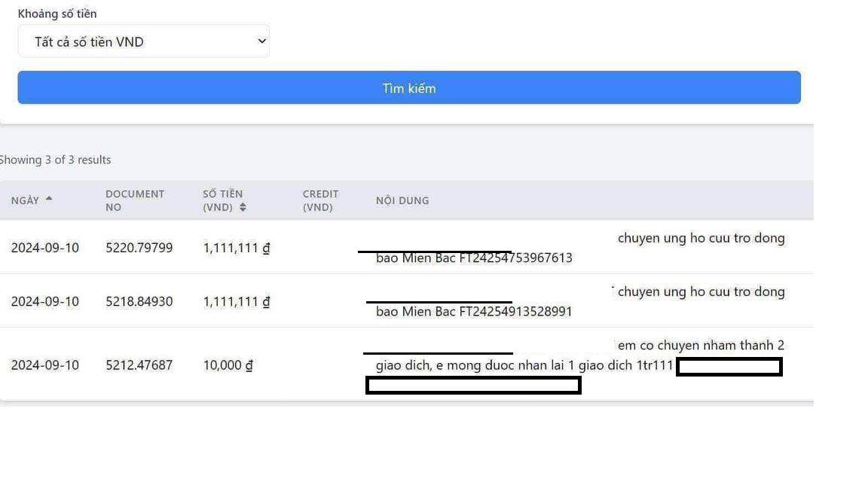868x488 pixels.
Task: Click transaction text ending FT24254753967613
Action: (x=474, y=258)
